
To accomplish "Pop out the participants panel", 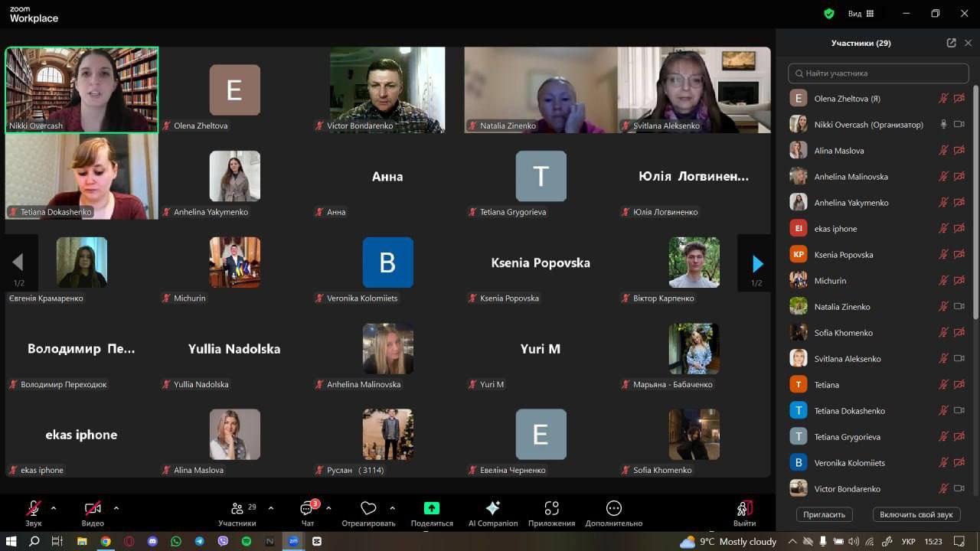I will pyautogui.click(x=951, y=43).
